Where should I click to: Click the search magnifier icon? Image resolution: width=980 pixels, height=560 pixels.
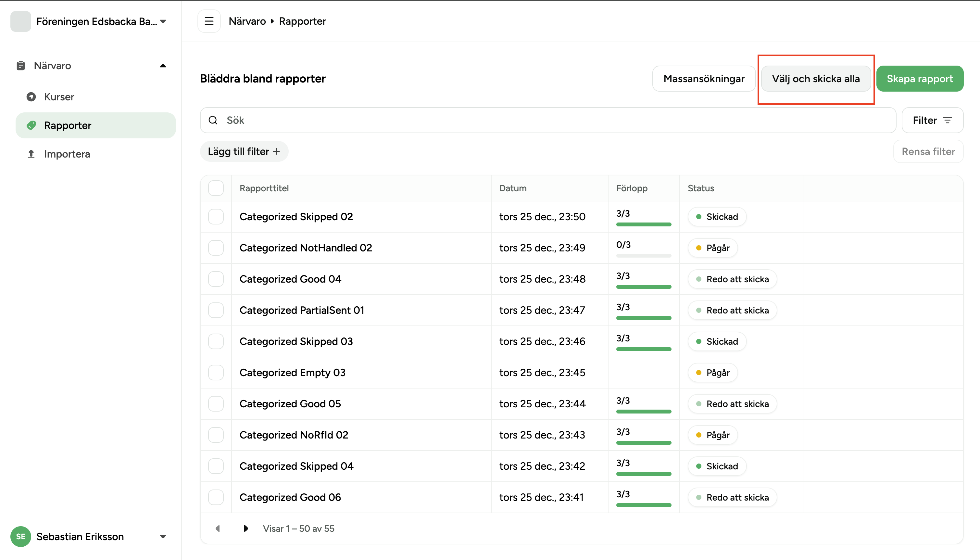[213, 121]
